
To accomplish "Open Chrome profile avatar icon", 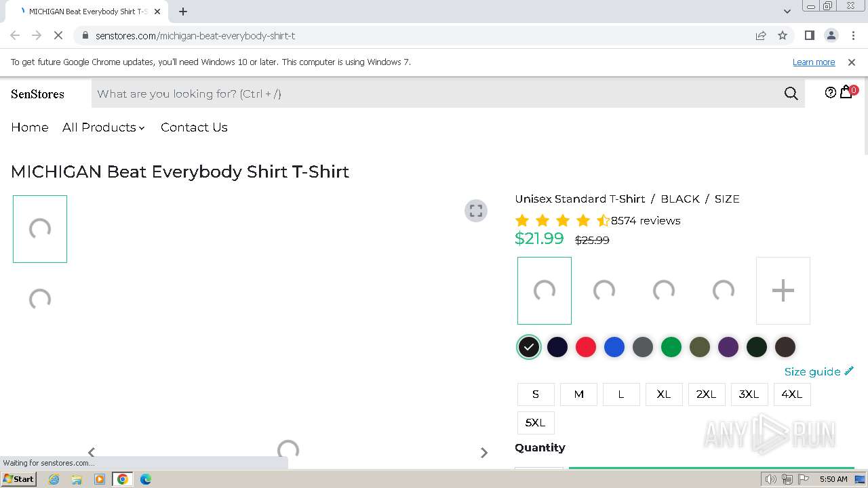I will point(831,35).
